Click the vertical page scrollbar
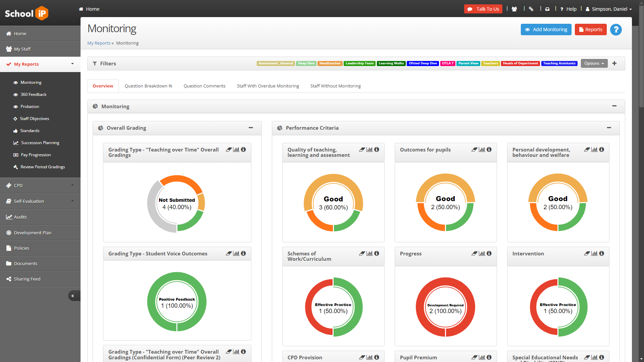644x362 pixels. [641, 57]
